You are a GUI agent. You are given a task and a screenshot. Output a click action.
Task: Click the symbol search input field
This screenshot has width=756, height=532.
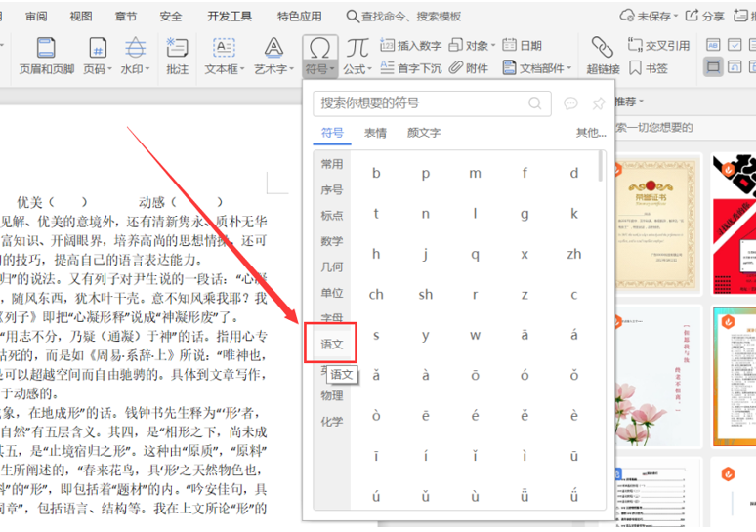pos(432,103)
